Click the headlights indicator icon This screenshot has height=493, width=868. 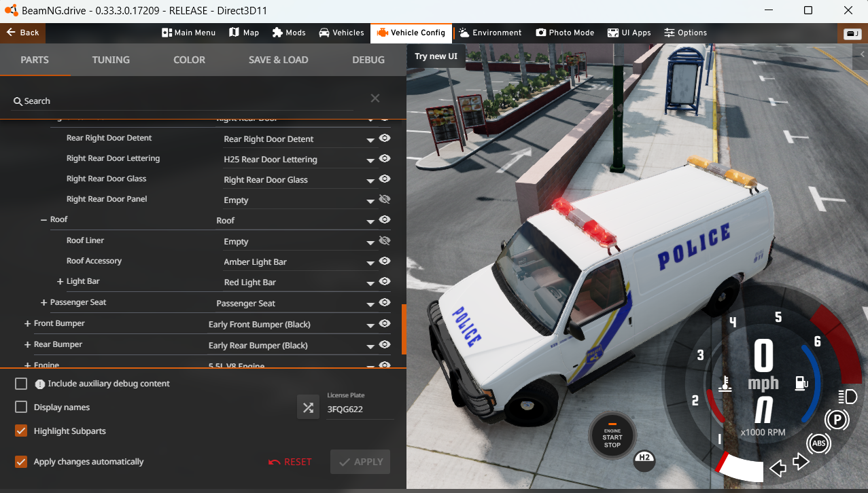[848, 396]
